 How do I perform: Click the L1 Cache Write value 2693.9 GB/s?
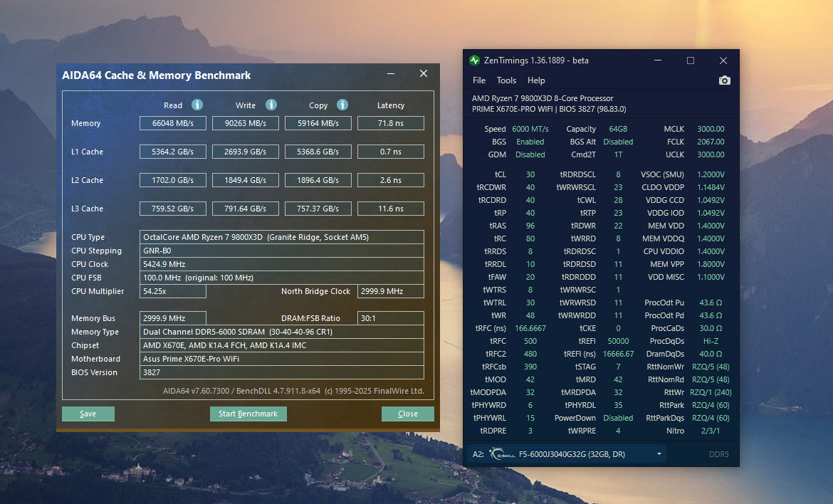coord(246,152)
